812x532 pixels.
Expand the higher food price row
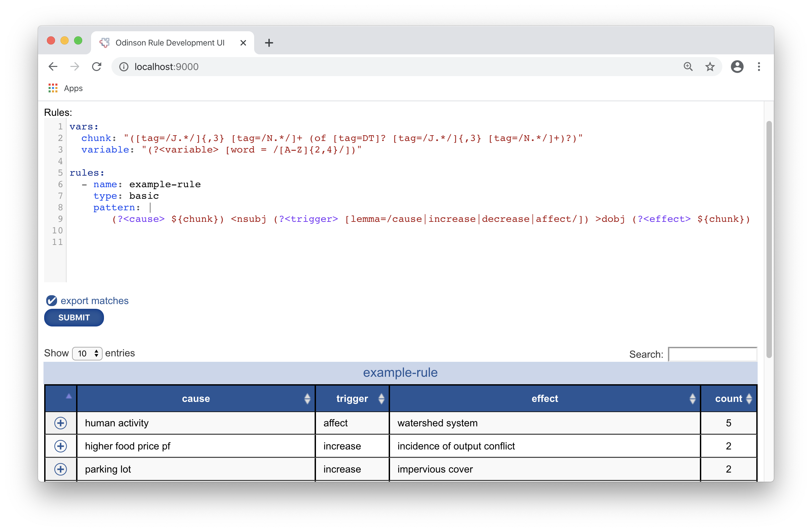[60, 446]
